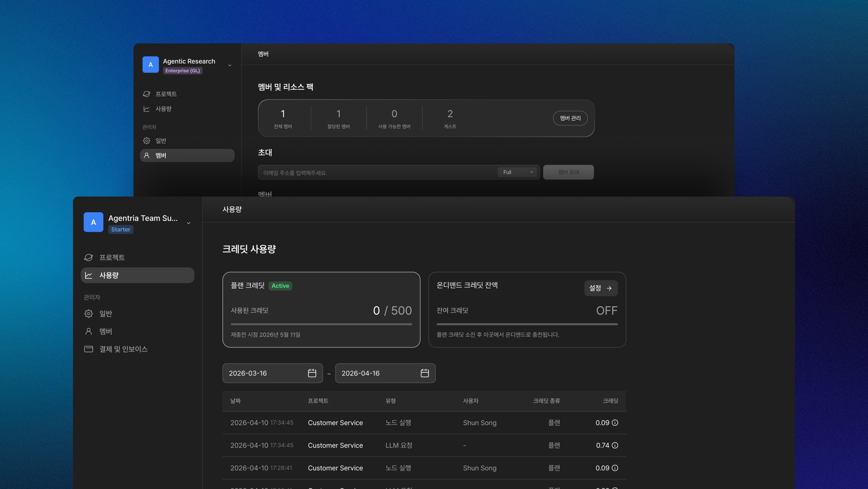The width and height of the screenshot is (868, 489).
Task: Click the 설정 arrow button
Action: pyautogui.click(x=600, y=288)
